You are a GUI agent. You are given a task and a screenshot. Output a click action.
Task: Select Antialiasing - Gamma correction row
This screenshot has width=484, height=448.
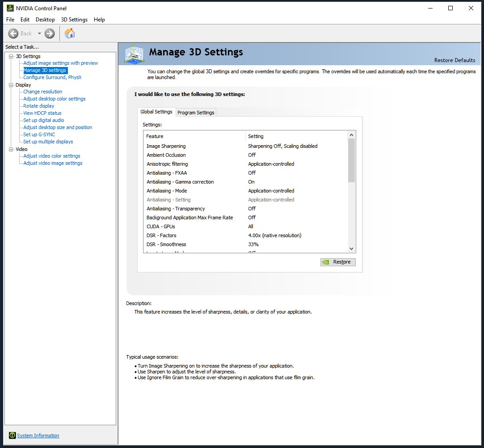[x=246, y=182]
